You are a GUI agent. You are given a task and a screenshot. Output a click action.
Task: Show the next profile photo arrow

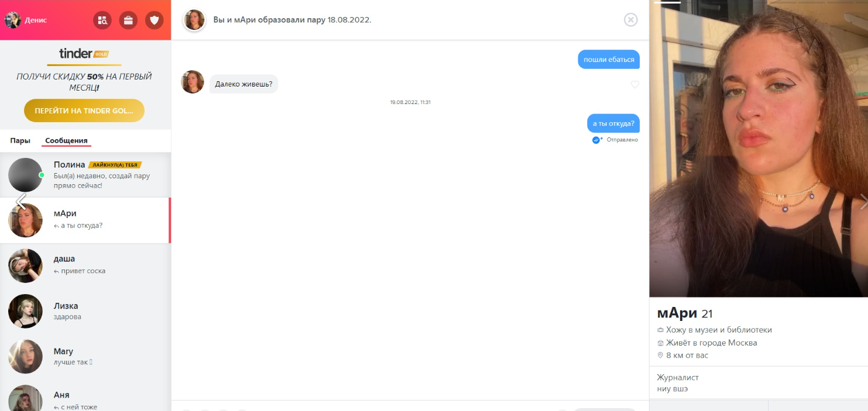(x=863, y=202)
